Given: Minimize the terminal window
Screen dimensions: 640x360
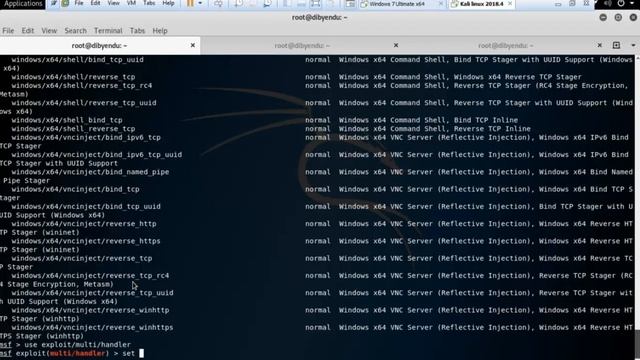Looking at the screenshot, I should pyautogui.click(x=603, y=18).
